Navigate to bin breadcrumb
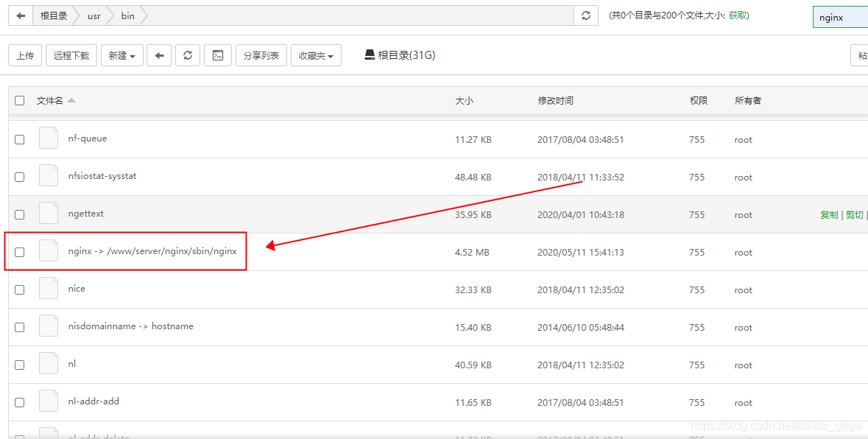Viewport: 868px width, 439px height. pos(128,16)
